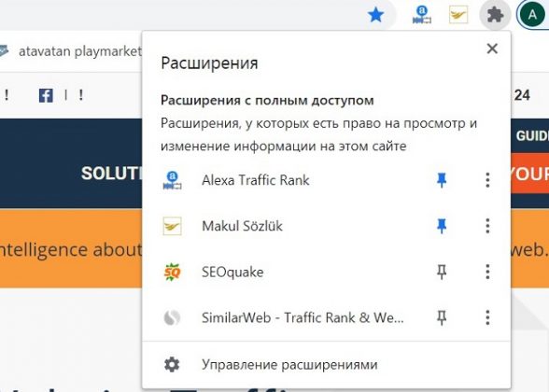Click the blue bookmark star icon
549x392 pixels.
[376, 15]
